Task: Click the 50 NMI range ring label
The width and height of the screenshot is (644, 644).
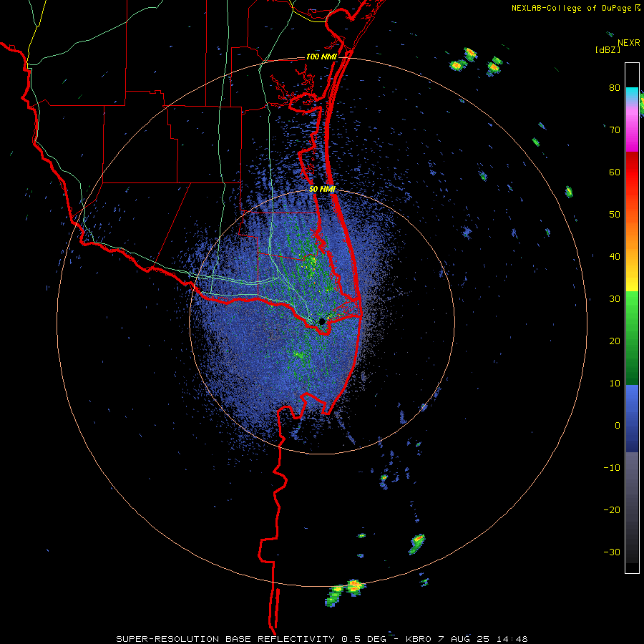Action: click(x=322, y=190)
